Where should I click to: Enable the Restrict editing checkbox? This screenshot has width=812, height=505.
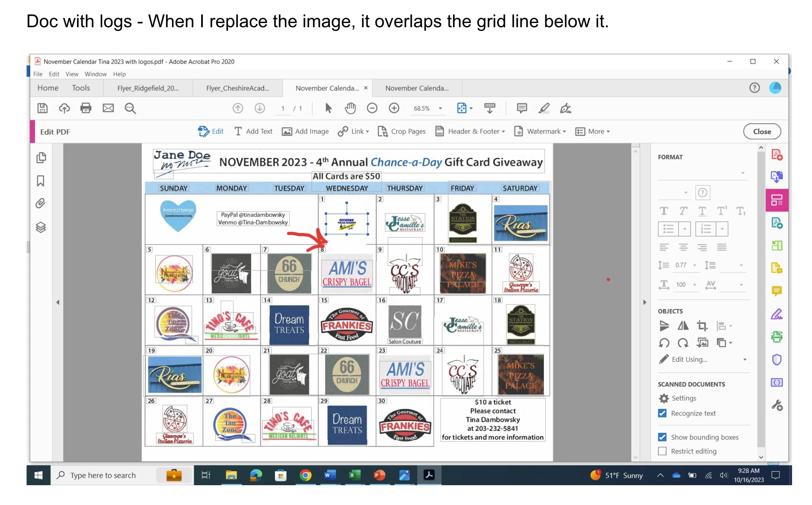662,451
